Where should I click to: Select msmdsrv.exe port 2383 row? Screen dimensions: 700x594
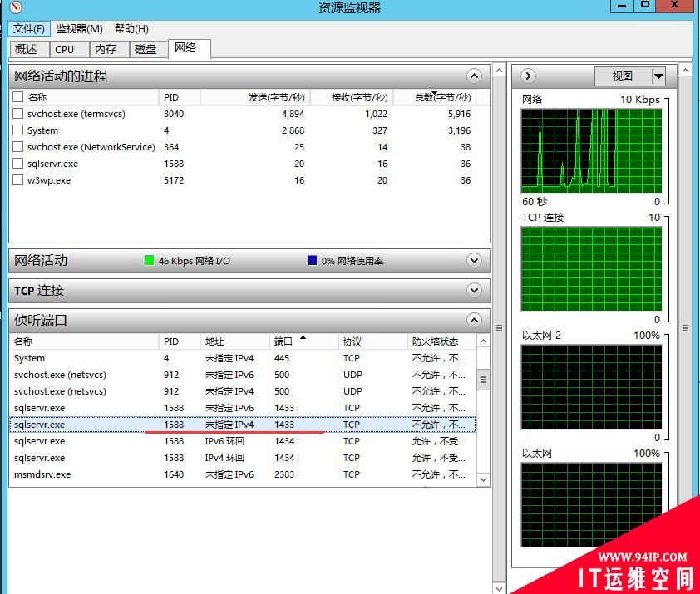(243, 474)
